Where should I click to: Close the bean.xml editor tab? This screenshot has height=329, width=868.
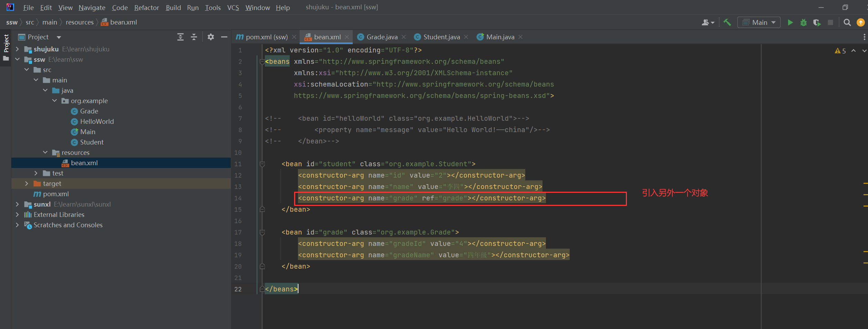[x=347, y=37]
